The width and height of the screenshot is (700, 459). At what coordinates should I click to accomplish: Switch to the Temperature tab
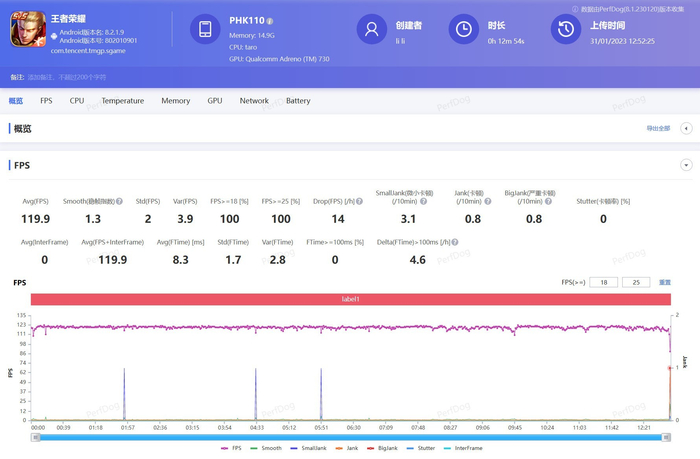click(x=122, y=101)
